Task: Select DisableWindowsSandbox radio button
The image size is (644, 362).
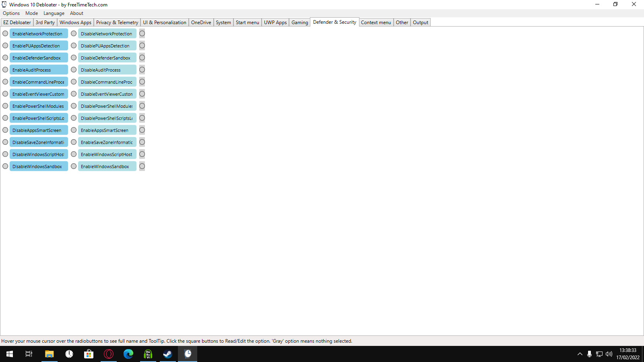Action: [x=5, y=166]
